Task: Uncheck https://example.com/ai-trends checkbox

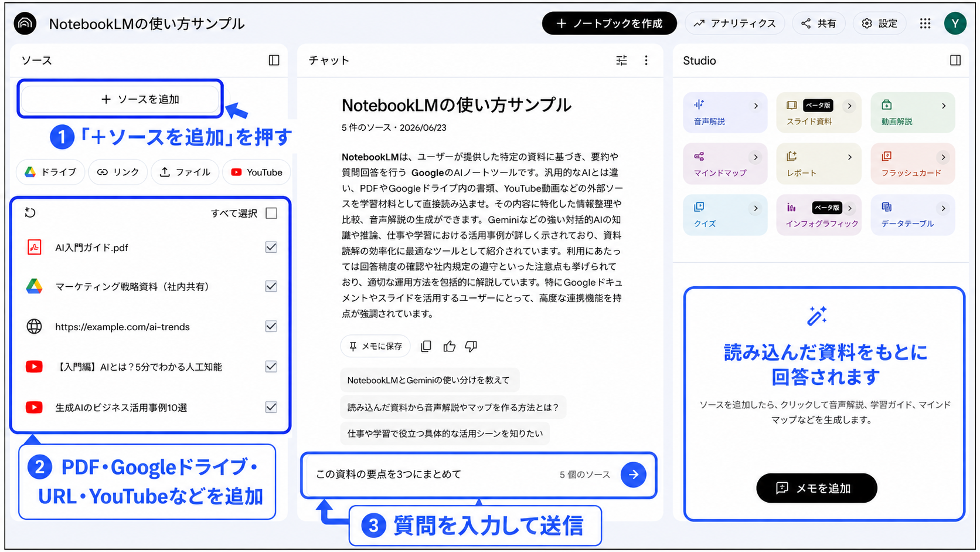Action: 271,326
